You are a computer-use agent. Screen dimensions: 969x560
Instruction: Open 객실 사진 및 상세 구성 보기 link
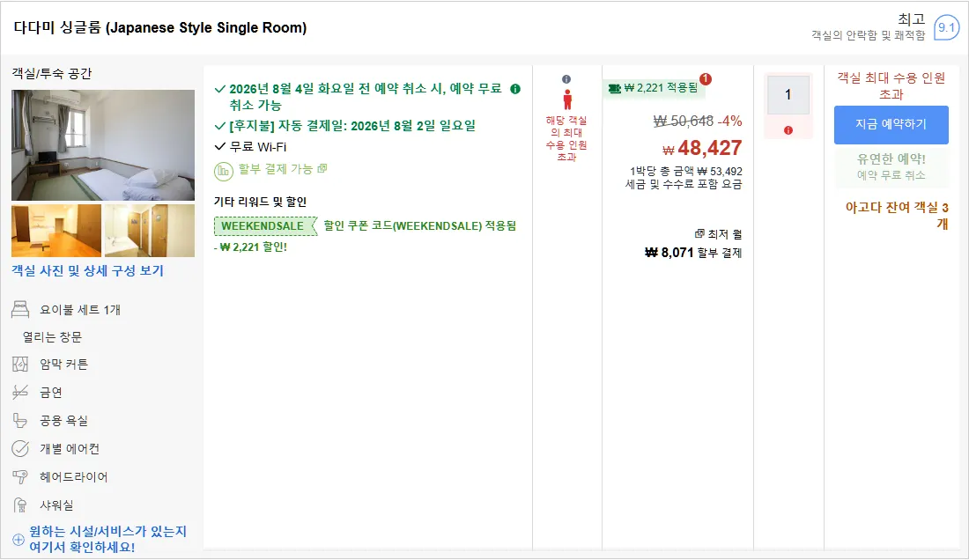pos(88,270)
